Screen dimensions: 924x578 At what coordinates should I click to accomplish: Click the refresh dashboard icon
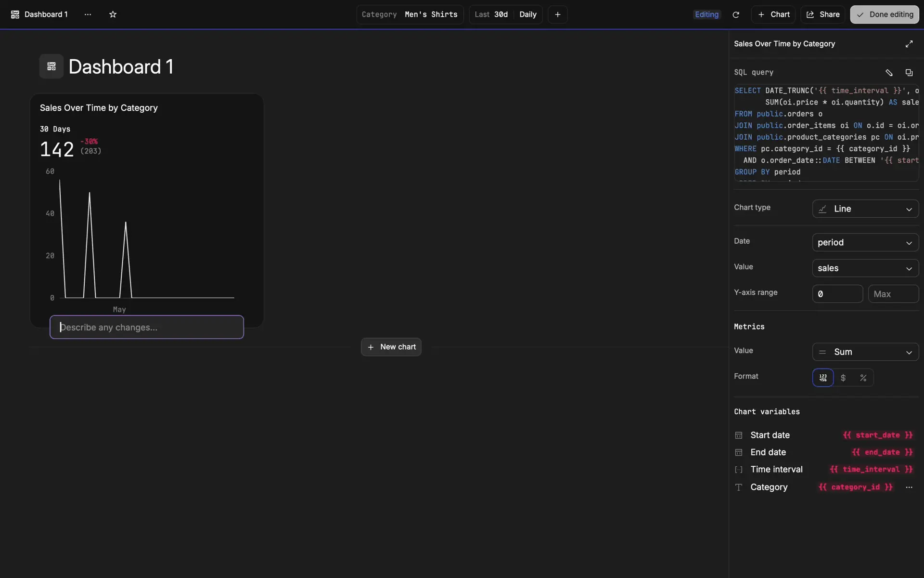click(735, 14)
